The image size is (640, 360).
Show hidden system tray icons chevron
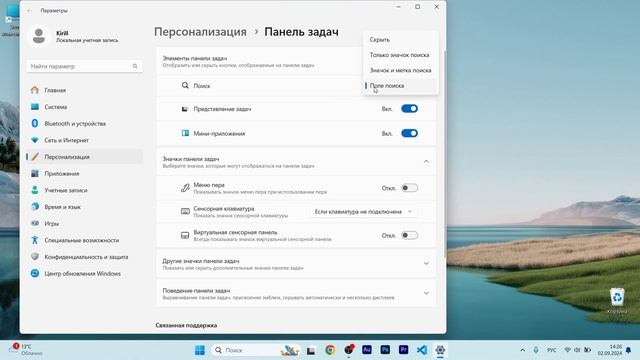pos(522,350)
